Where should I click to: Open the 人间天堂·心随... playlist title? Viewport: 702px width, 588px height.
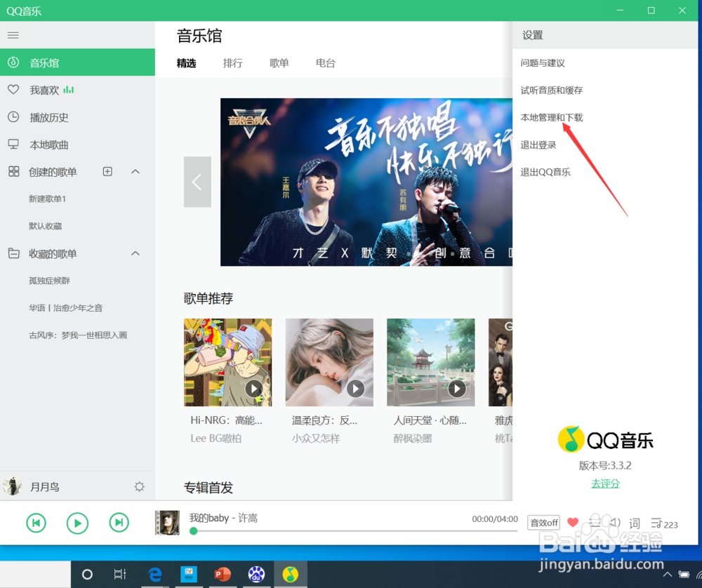[430, 420]
